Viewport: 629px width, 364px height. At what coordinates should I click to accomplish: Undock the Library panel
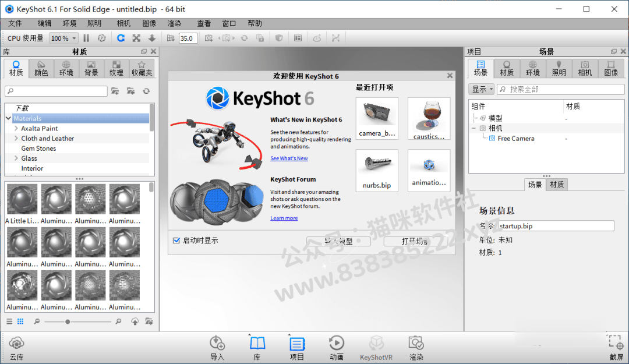tap(144, 51)
